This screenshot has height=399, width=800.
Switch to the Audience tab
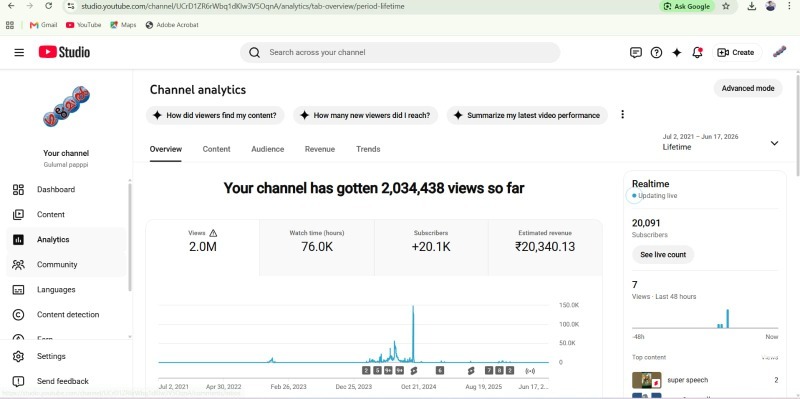[267, 149]
